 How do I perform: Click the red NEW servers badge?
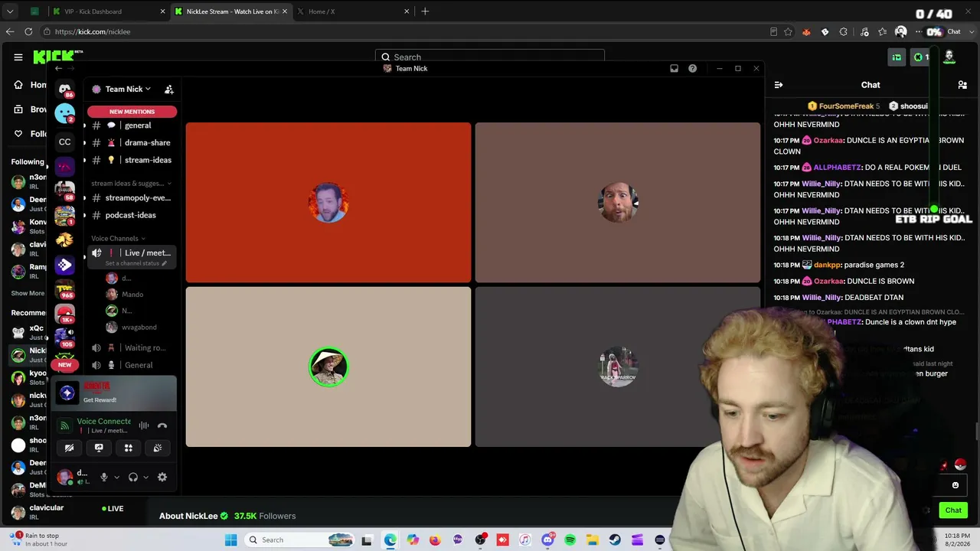click(x=65, y=365)
